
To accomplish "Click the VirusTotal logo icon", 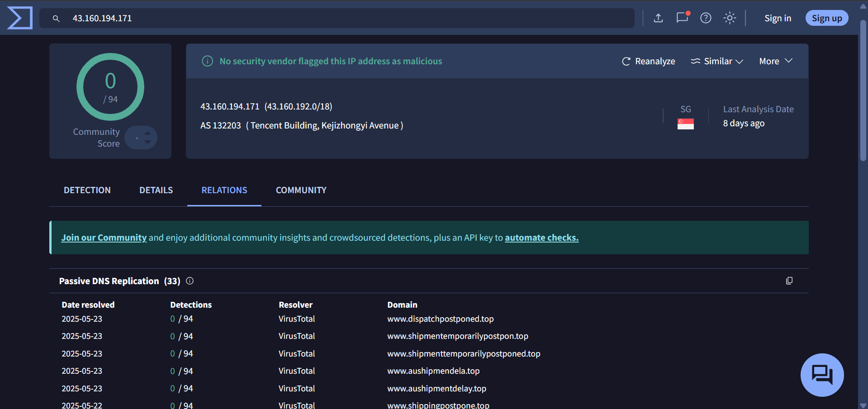I will (x=20, y=18).
